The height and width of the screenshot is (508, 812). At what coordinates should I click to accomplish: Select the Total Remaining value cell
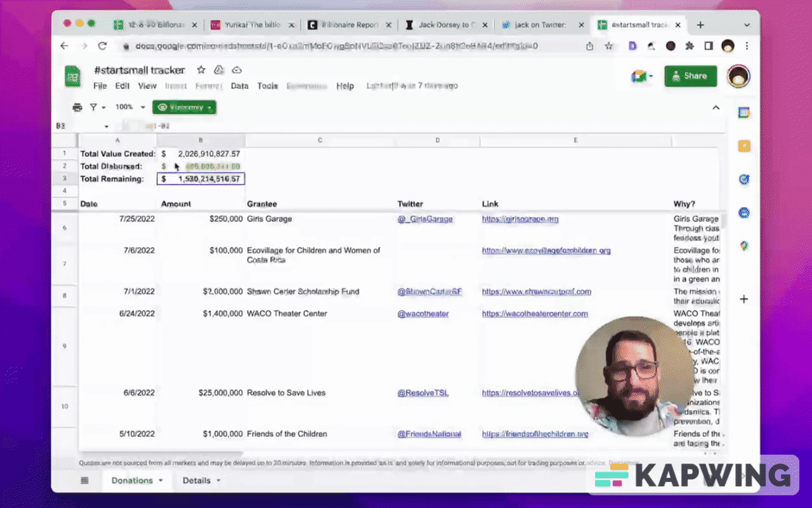click(200, 179)
